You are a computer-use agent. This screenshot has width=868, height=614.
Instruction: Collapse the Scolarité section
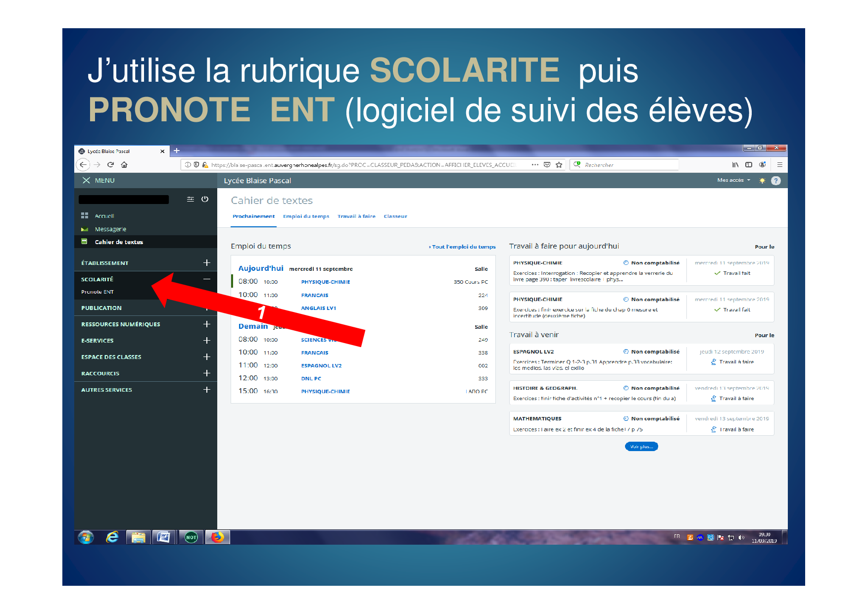pos(207,279)
